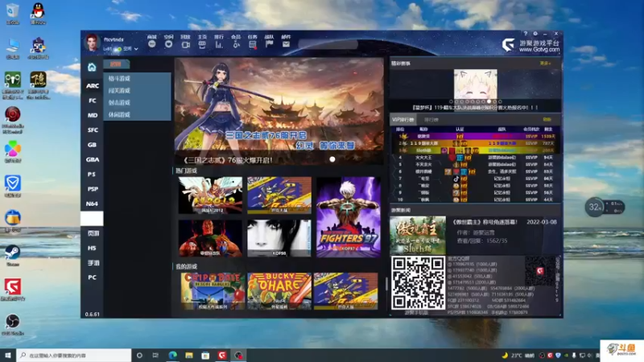The image size is (644, 362).
Task: Select the MD platform tab
Action: [92, 115]
